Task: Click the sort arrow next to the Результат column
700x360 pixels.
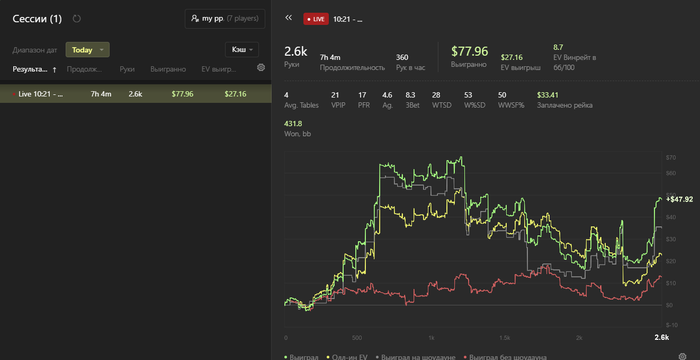Action: click(x=54, y=69)
